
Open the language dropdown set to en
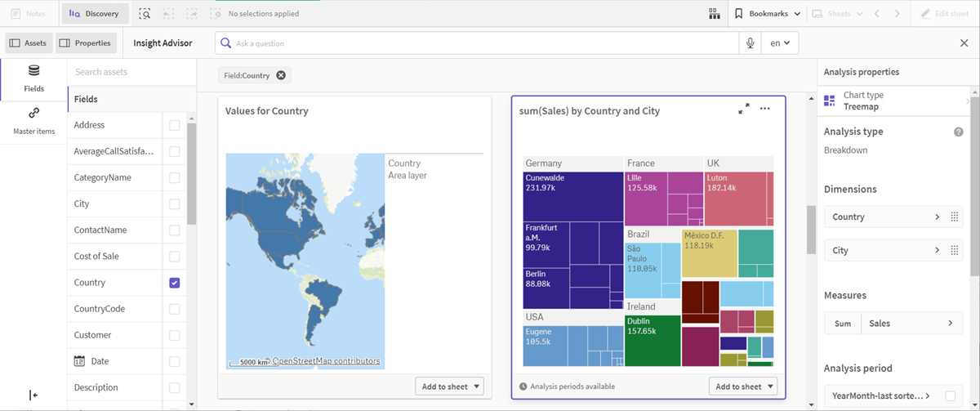pos(779,43)
